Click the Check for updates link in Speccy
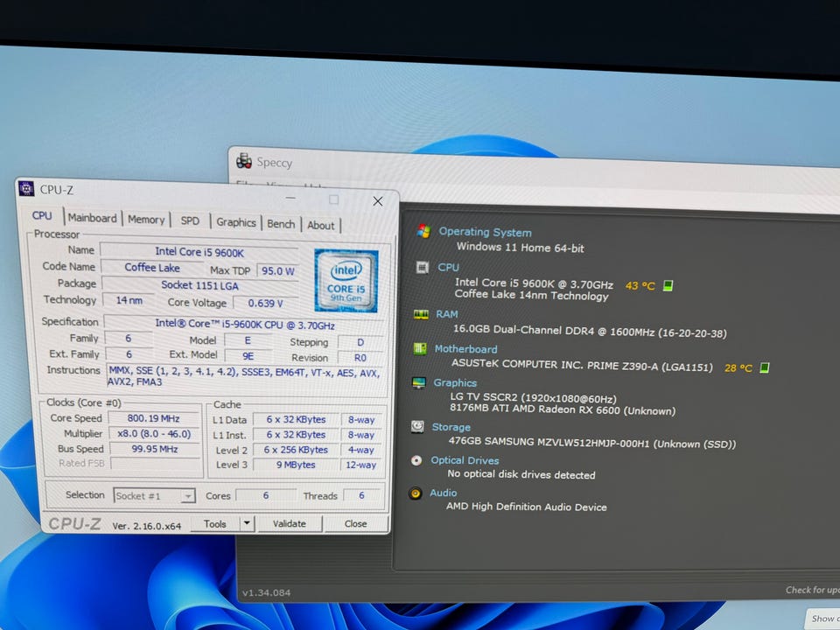The height and width of the screenshot is (630, 840). (813, 590)
